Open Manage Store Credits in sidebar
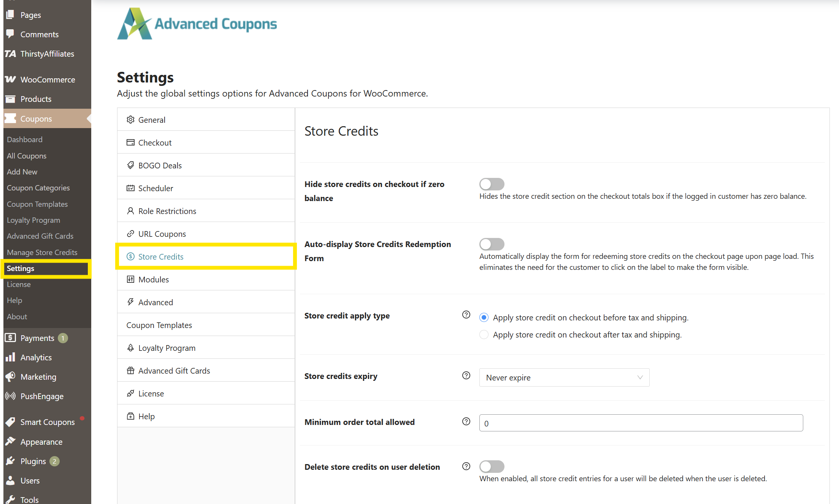This screenshot has width=839, height=504. click(x=42, y=252)
